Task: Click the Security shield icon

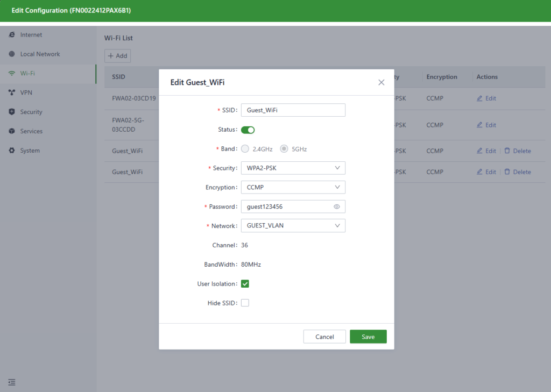Action: (x=12, y=112)
